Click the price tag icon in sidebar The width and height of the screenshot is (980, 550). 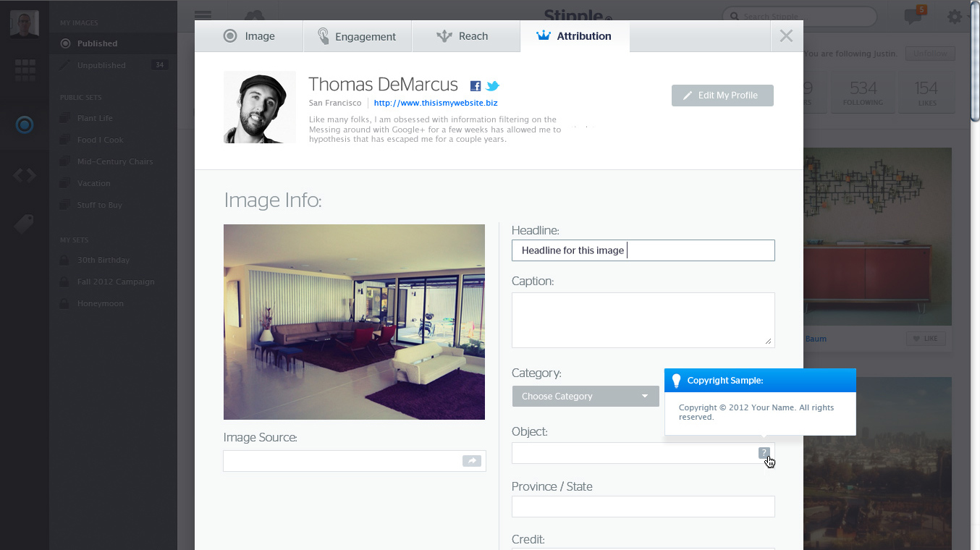25,224
